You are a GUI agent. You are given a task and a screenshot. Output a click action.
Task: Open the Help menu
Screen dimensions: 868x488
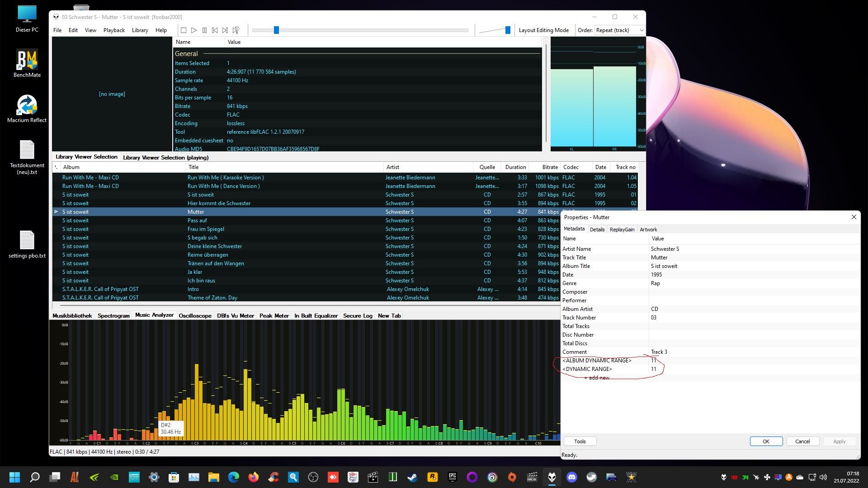(x=161, y=30)
